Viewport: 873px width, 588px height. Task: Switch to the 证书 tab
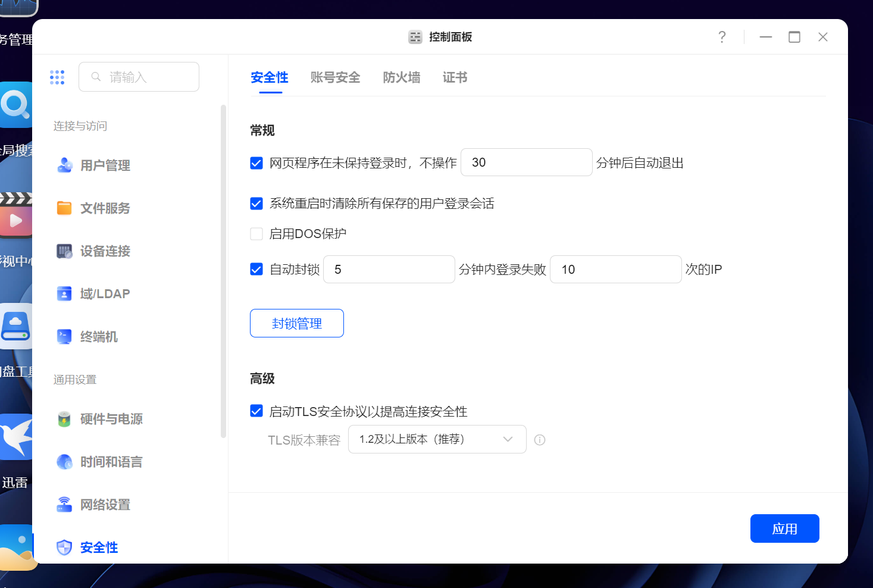tap(455, 77)
